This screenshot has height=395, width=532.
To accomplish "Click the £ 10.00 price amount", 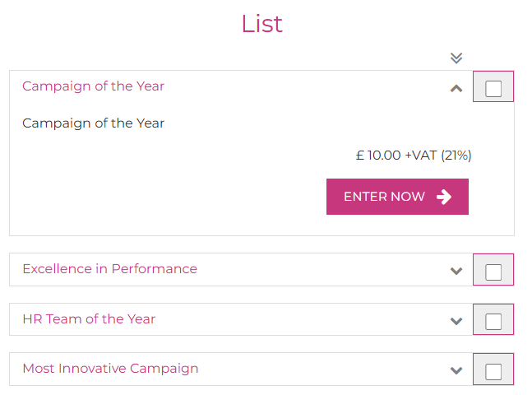I will coord(378,155).
